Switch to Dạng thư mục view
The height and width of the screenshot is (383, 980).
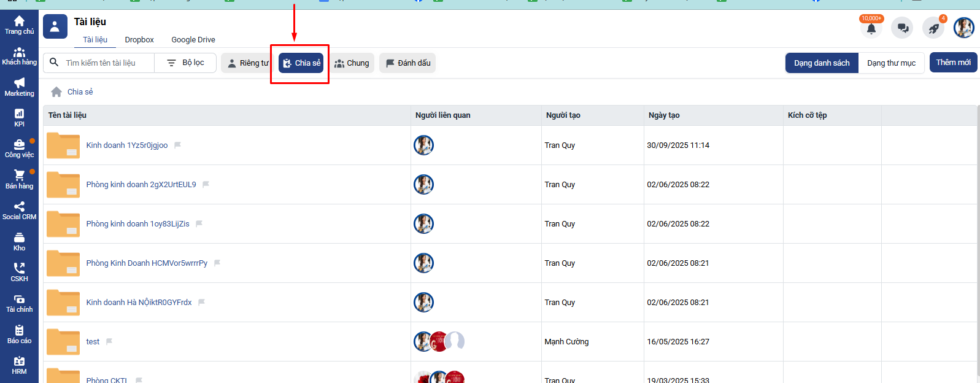(891, 63)
